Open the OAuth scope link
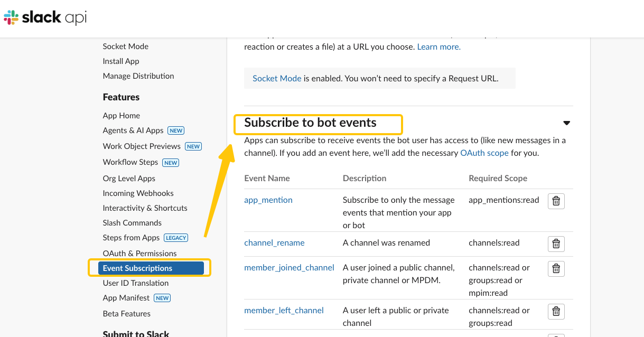Image resolution: width=644 pixels, height=337 pixels. 484,153
